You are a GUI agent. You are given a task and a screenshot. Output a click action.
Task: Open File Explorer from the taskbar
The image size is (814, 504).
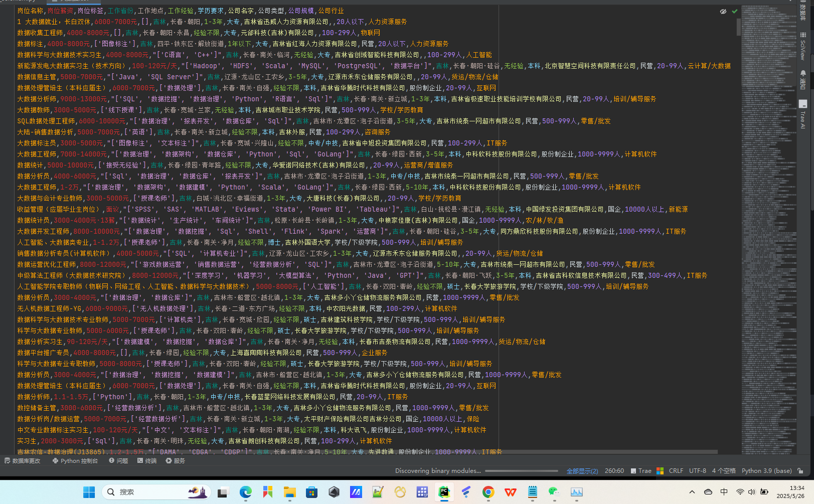[x=289, y=492]
